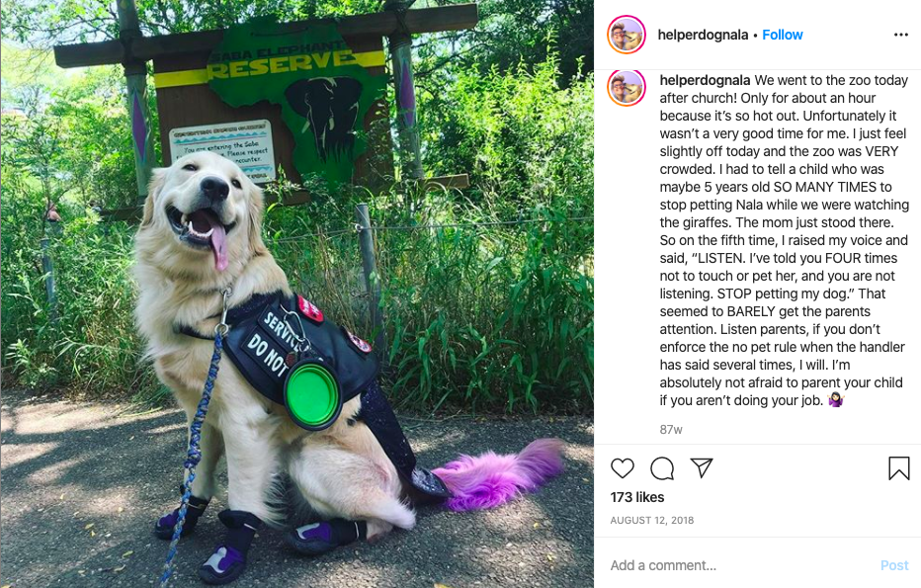Click the green collapsible bowl in photo
The image size is (921, 588).
coord(312,391)
